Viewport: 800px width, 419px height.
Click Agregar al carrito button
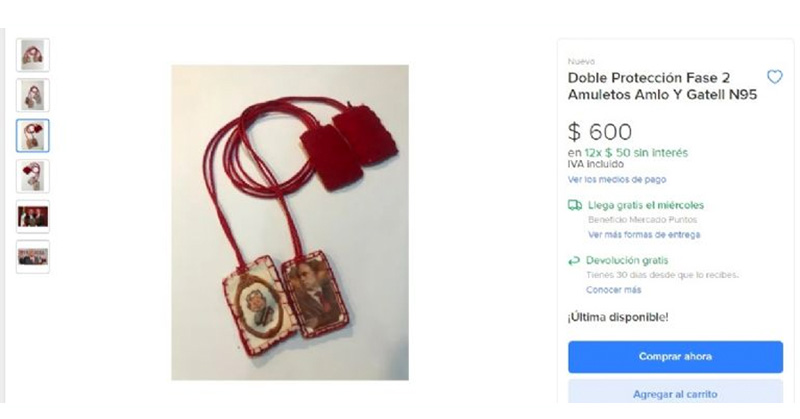click(675, 392)
